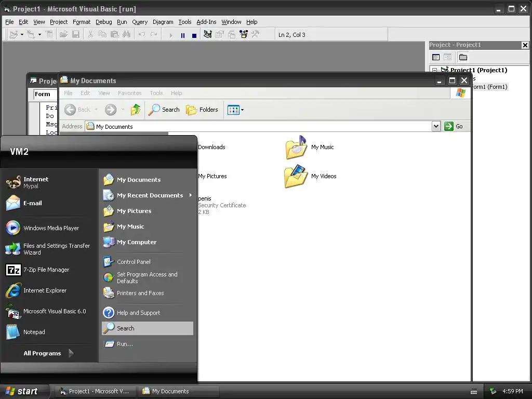
Task: Click the Cut scissors icon
Action: click(x=90, y=35)
